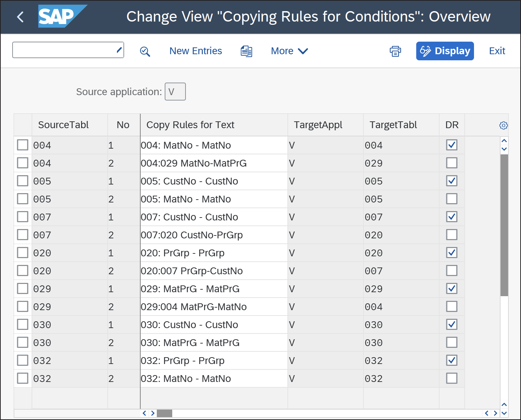
Task: Click the up arrow at bottom of vertical scrollbar
Action: (504, 405)
